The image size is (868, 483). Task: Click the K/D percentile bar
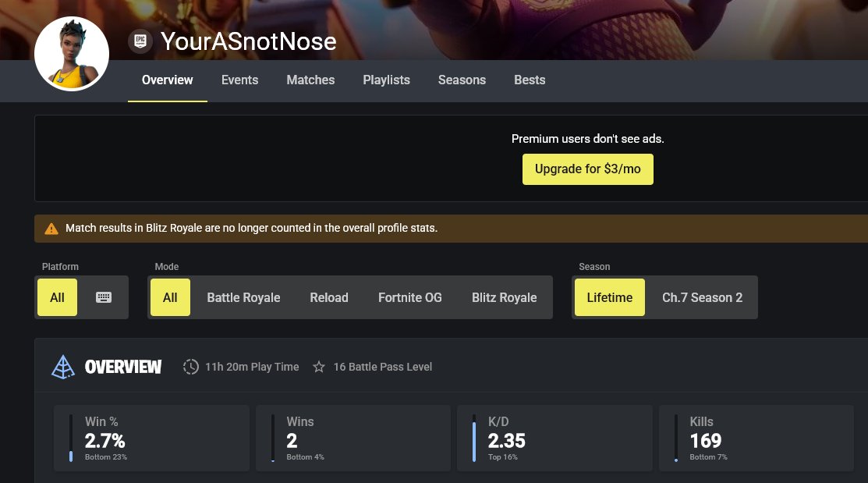pos(474,439)
